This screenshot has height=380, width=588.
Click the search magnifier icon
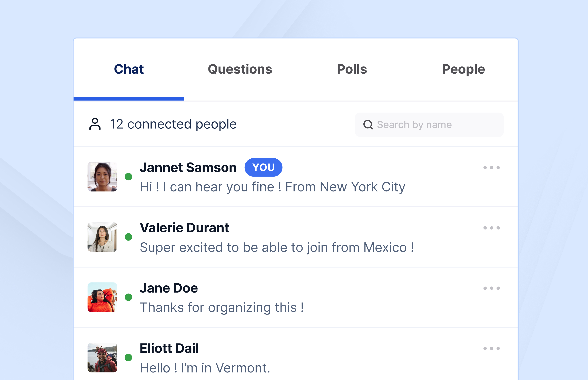pyautogui.click(x=368, y=125)
